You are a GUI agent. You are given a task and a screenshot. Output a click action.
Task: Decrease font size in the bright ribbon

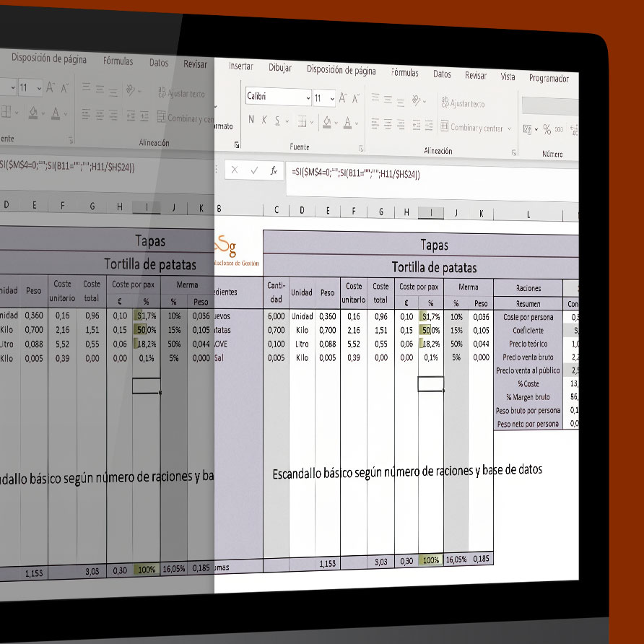pyautogui.click(x=356, y=99)
